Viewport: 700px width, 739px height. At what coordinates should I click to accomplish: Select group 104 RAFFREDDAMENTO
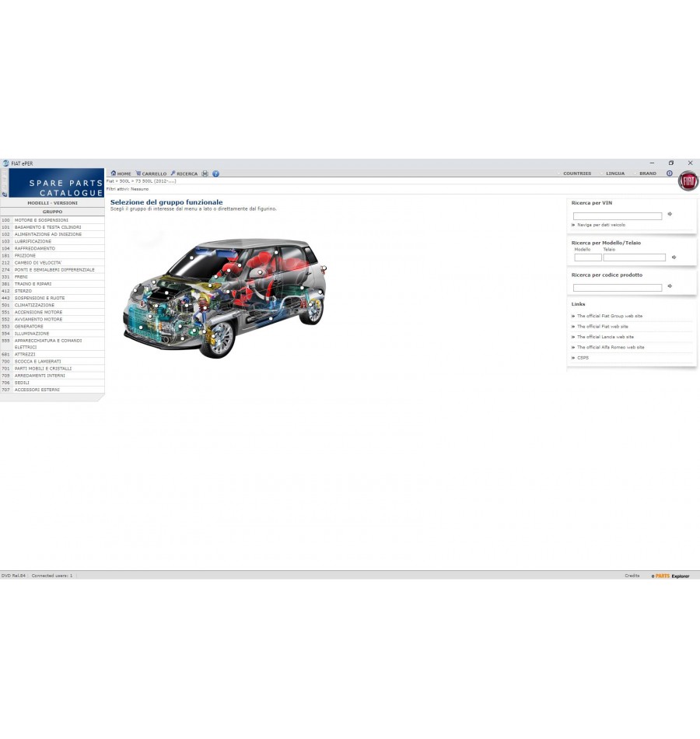click(52, 248)
